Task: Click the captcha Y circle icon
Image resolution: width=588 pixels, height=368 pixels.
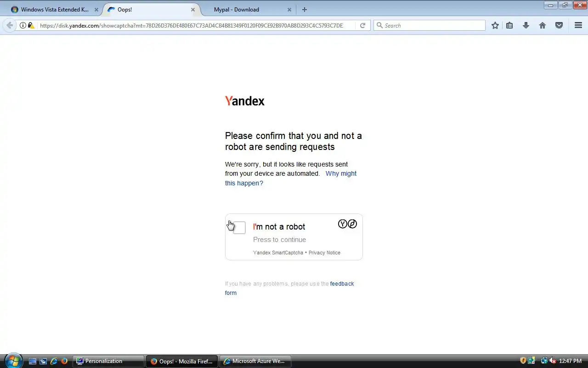Action: pos(343,224)
